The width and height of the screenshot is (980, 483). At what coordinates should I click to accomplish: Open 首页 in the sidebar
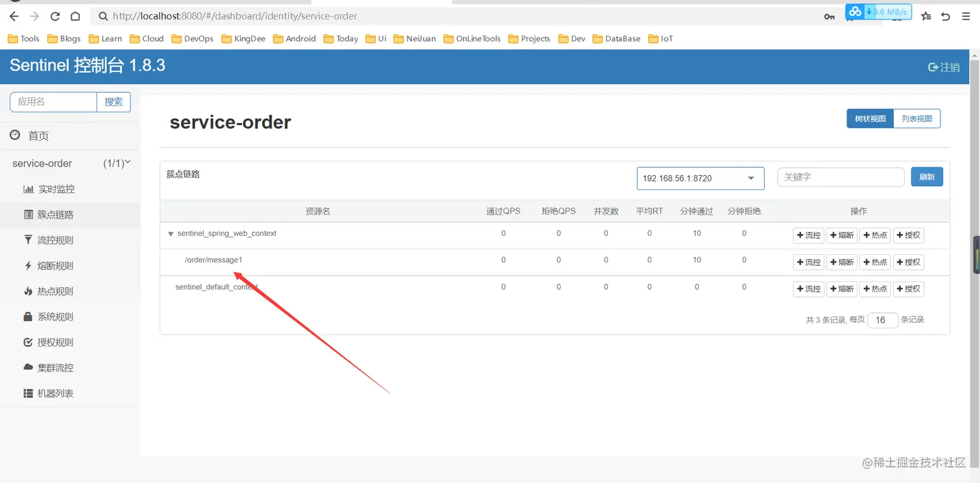pos(70,135)
